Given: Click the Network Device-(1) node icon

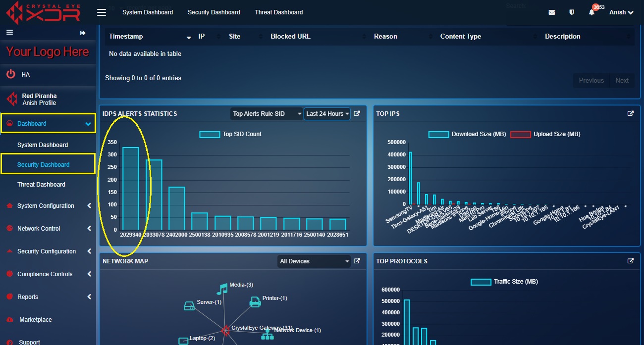Looking at the screenshot, I should [x=268, y=335].
